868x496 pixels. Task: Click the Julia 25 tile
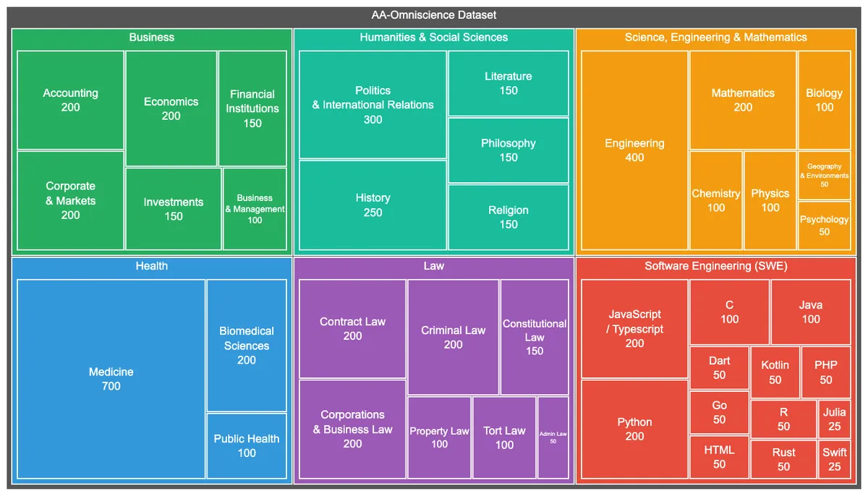coord(834,419)
